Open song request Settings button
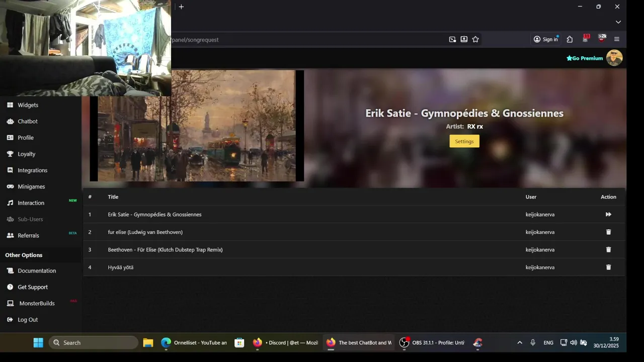The image size is (644, 362). coord(464,141)
